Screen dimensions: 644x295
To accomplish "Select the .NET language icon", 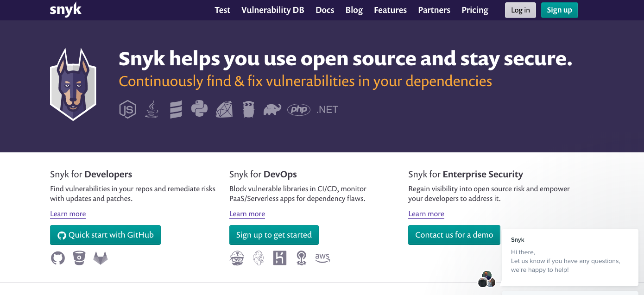I will (327, 110).
